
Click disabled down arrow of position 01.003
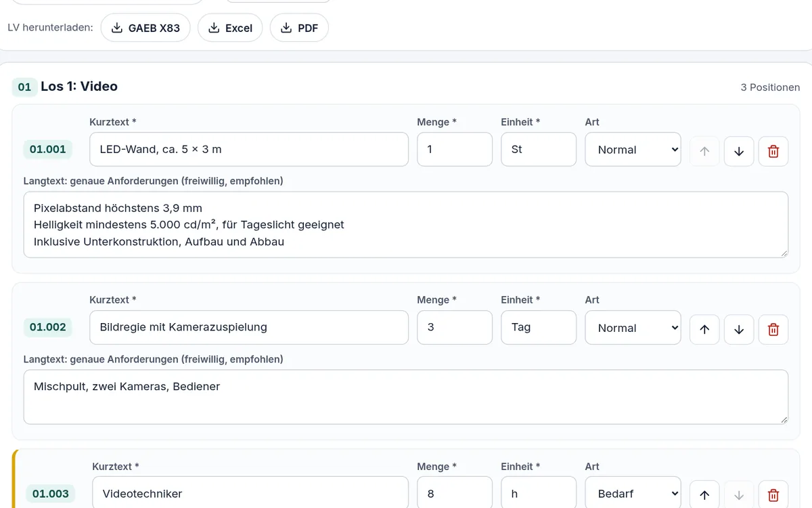click(x=739, y=495)
